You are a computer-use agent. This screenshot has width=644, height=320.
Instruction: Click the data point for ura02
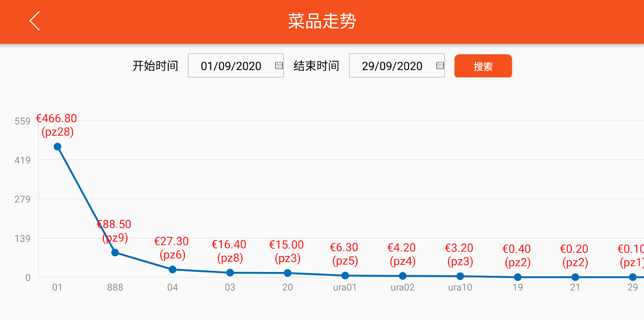(x=403, y=276)
